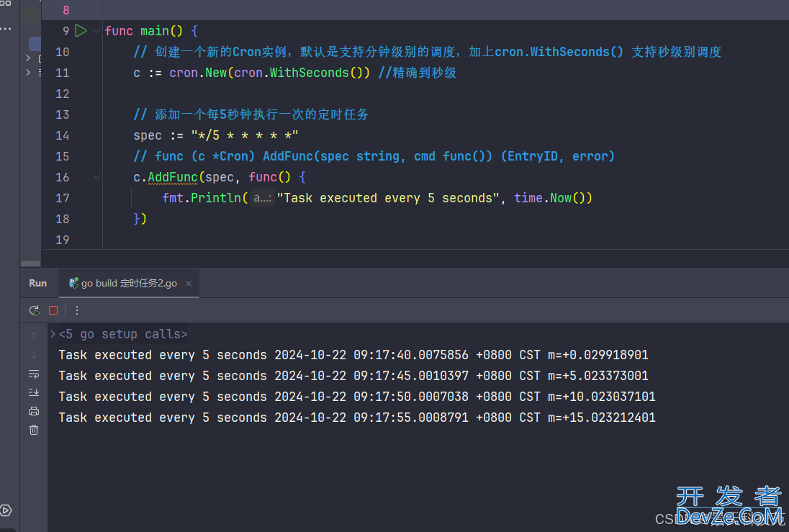Click line number 11 in the gutter
This screenshot has height=532, width=789.
click(x=63, y=73)
